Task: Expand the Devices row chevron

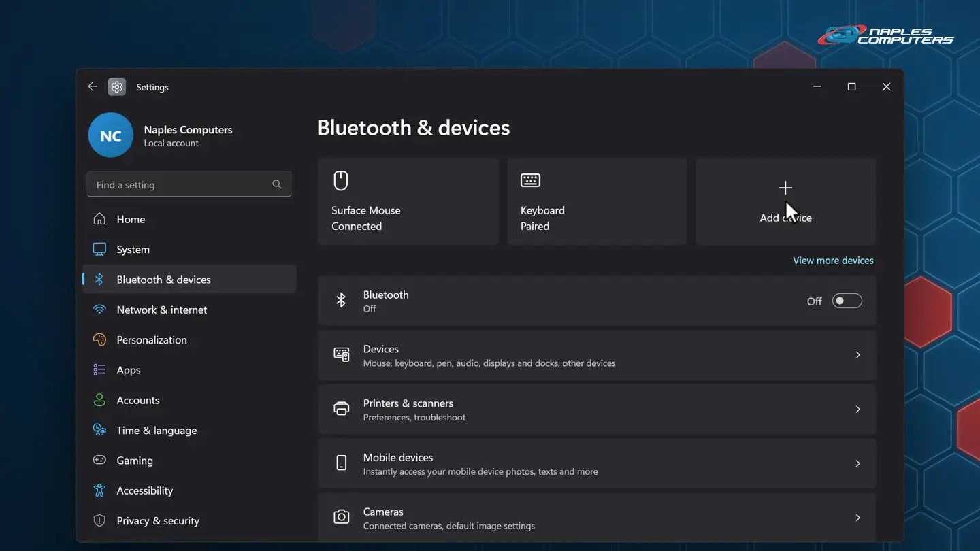Action: 857,355
